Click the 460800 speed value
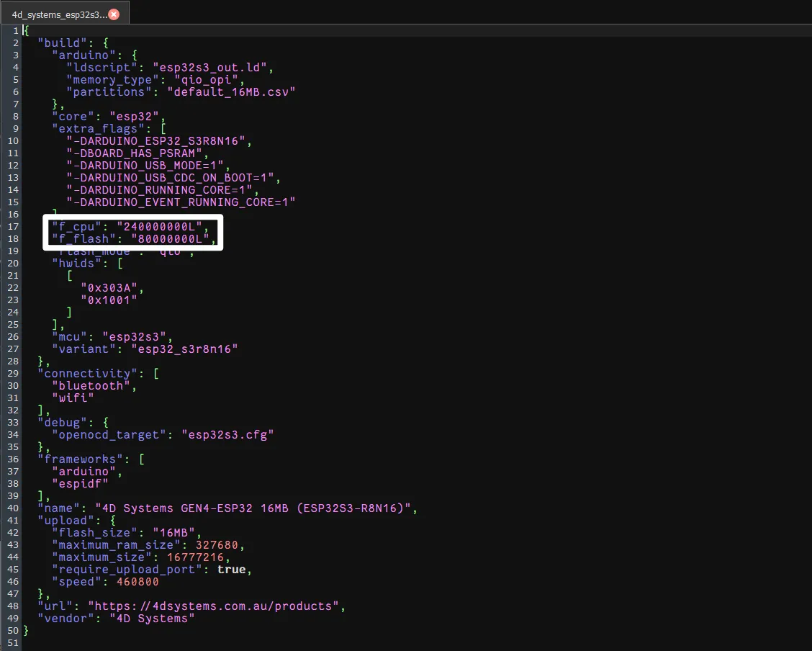Viewport: 812px width, 651px height. click(137, 582)
